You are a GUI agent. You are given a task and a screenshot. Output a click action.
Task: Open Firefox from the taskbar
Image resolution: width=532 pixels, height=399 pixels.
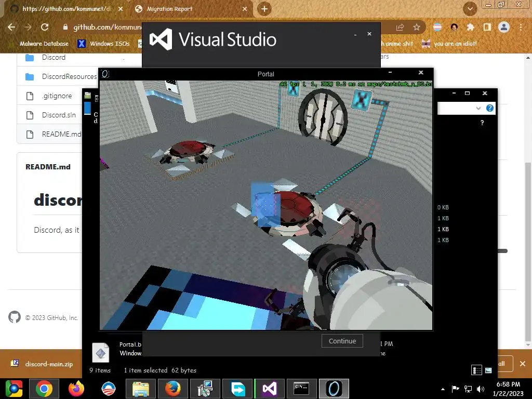point(172,389)
